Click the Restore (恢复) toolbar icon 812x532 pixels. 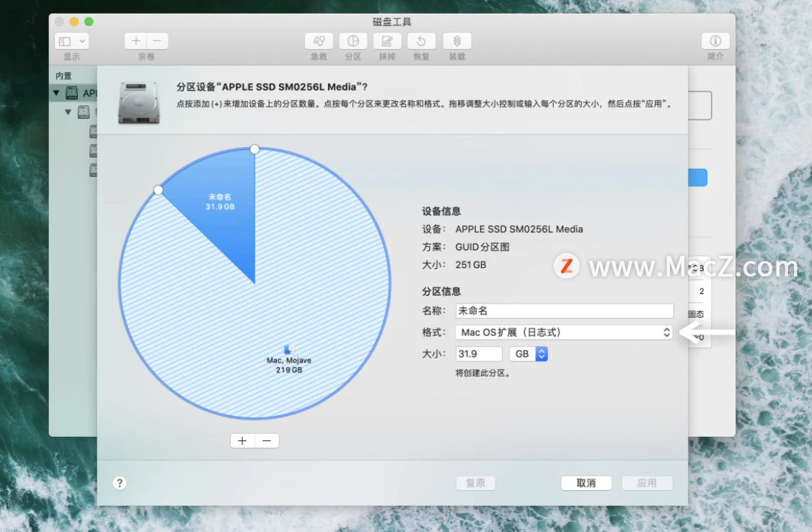(x=422, y=41)
